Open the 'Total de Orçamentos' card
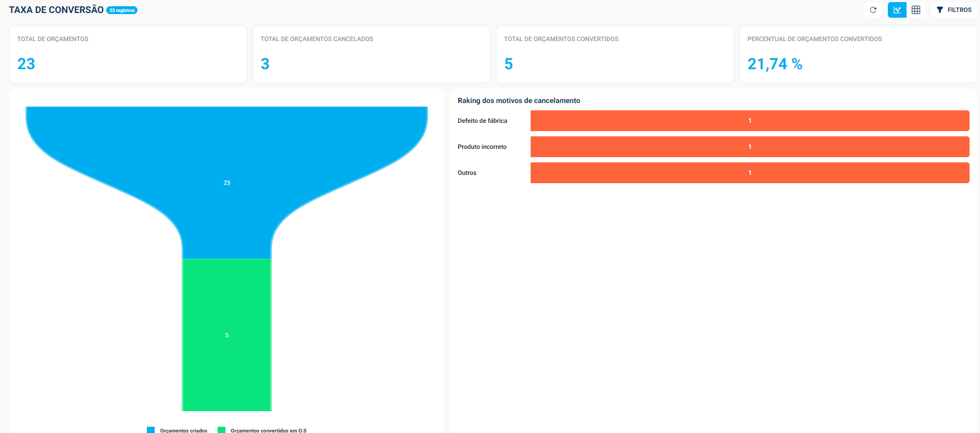The image size is (980, 433). (128, 54)
